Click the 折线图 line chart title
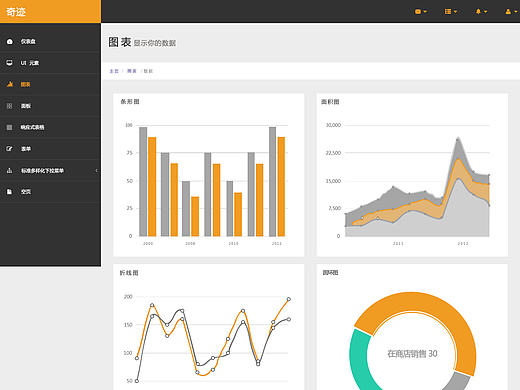The image size is (520, 390). click(x=129, y=273)
